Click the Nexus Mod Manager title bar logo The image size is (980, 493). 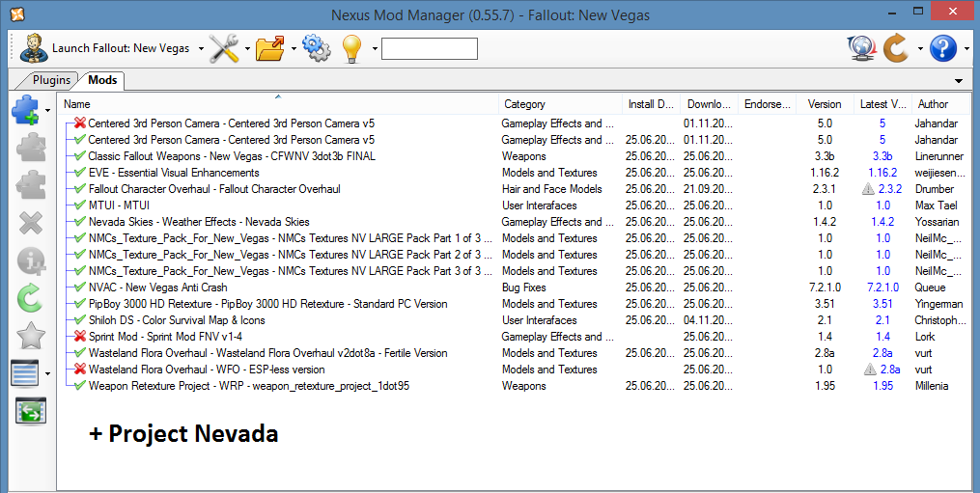tap(18, 13)
